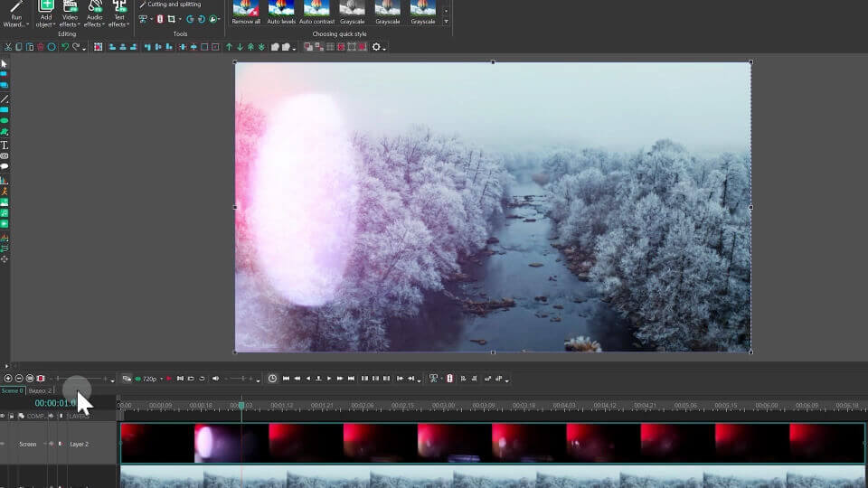This screenshot has width=868, height=488.
Task: Select the Text tool in left sidebar
Action: [5, 145]
